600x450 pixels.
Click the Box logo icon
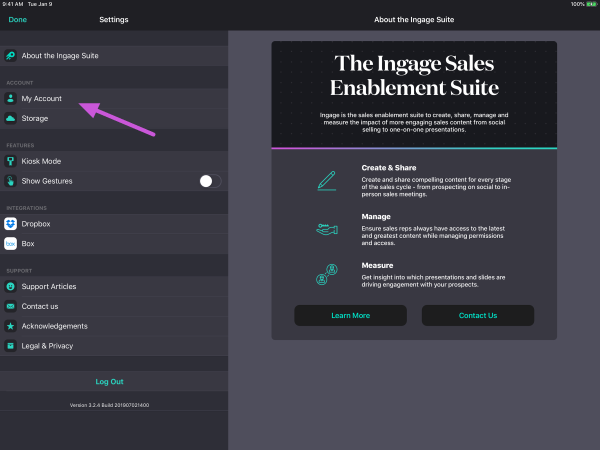coord(10,244)
